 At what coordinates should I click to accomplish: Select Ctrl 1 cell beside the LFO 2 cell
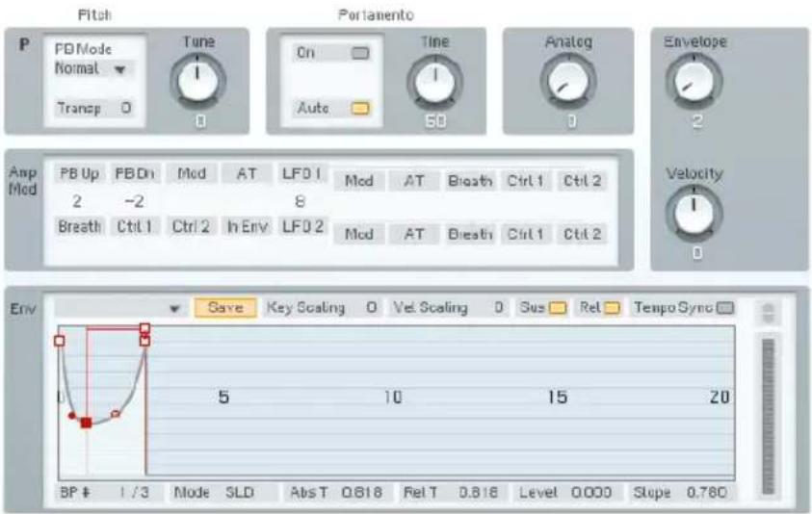(525, 234)
